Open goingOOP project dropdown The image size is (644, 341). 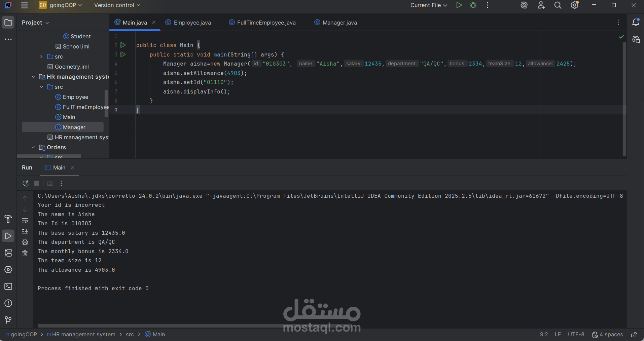(x=60, y=5)
